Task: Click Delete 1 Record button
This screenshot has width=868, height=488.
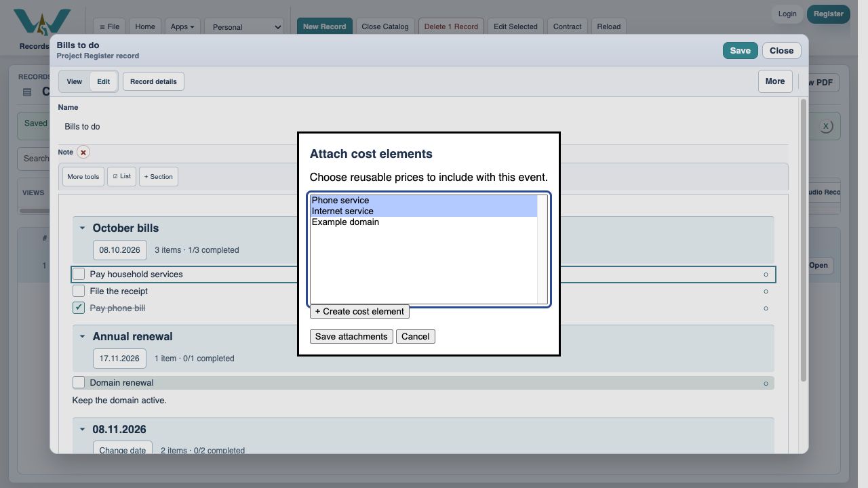Action: tap(451, 26)
